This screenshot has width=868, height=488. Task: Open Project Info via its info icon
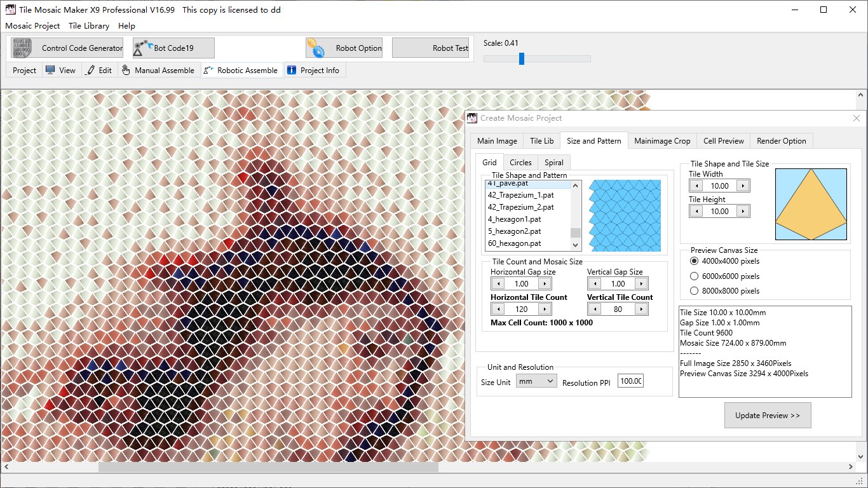pos(292,70)
